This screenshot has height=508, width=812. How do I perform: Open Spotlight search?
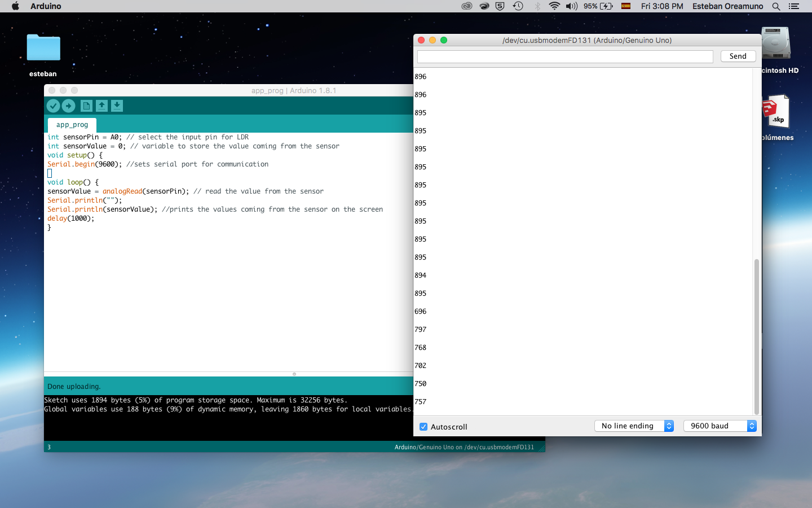(776, 6)
